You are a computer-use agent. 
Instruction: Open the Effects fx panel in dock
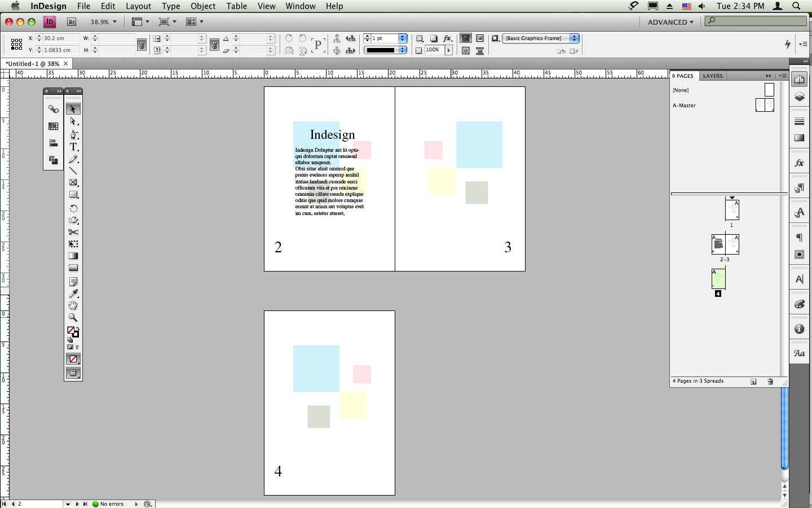point(799,163)
